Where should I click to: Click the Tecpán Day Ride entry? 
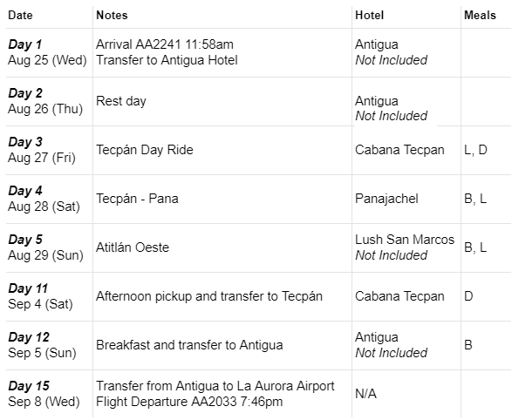pos(144,150)
